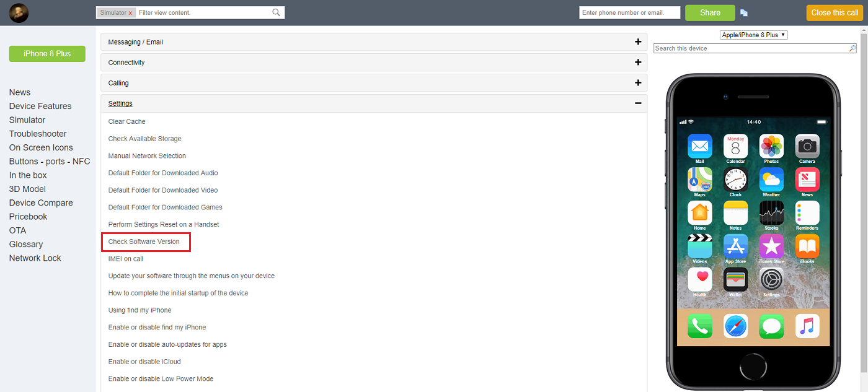Open the Maps app on the iPhone screen
The height and width of the screenshot is (392, 868).
pos(700,180)
